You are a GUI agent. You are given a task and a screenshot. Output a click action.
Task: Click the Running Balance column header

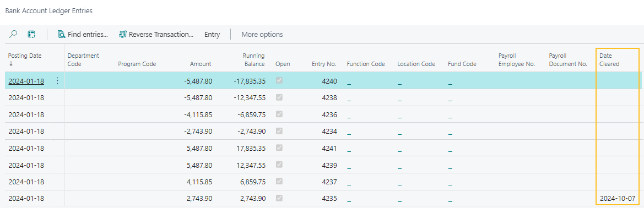pyautogui.click(x=253, y=59)
